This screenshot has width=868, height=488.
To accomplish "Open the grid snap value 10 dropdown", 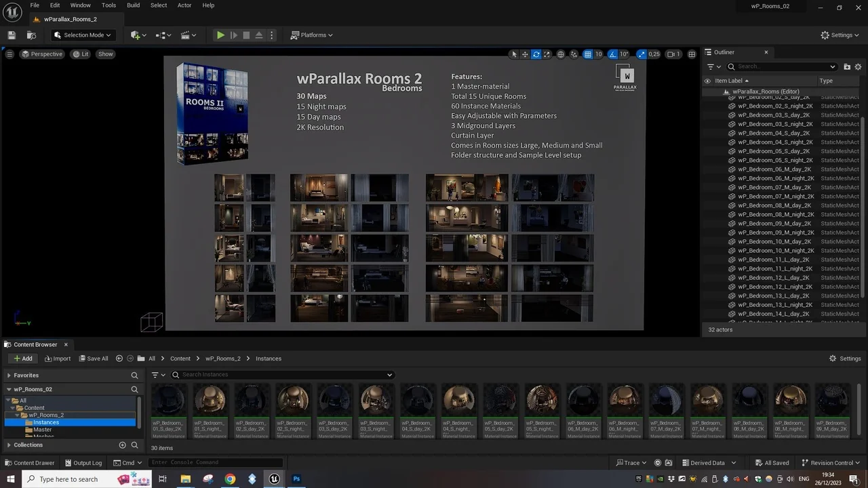I will point(599,54).
